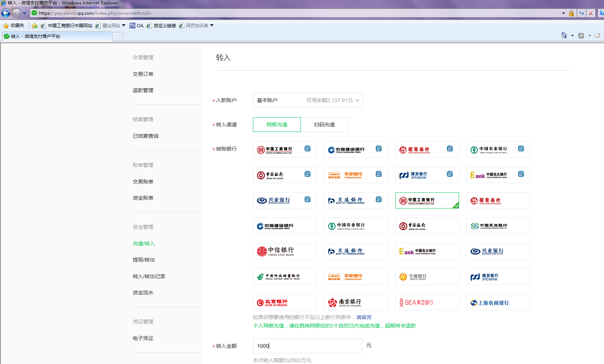This screenshot has width=604, height=364.
Task: Open the 中国工商银行中国网站 favorites link
Action: [x=66, y=26]
